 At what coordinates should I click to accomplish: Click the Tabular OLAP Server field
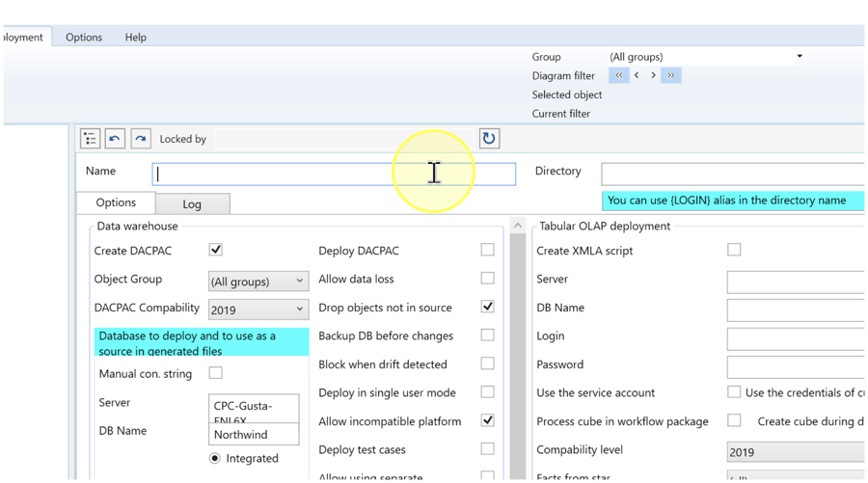796,282
